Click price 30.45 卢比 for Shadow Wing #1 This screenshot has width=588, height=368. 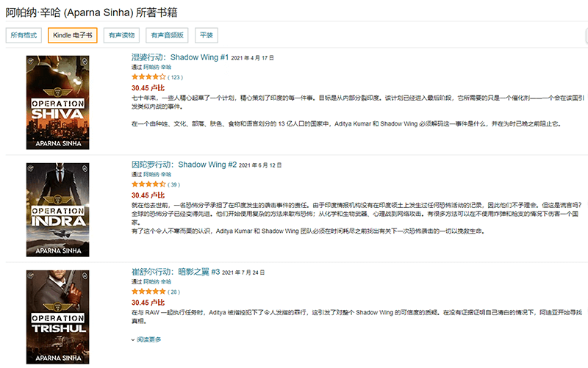pyautogui.click(x=148, y=88)
